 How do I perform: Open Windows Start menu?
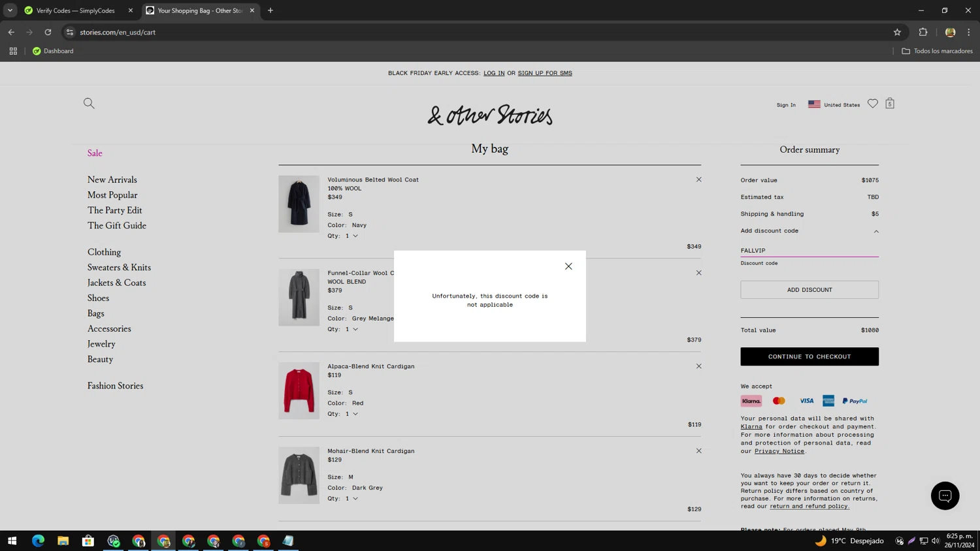(12, 541)
